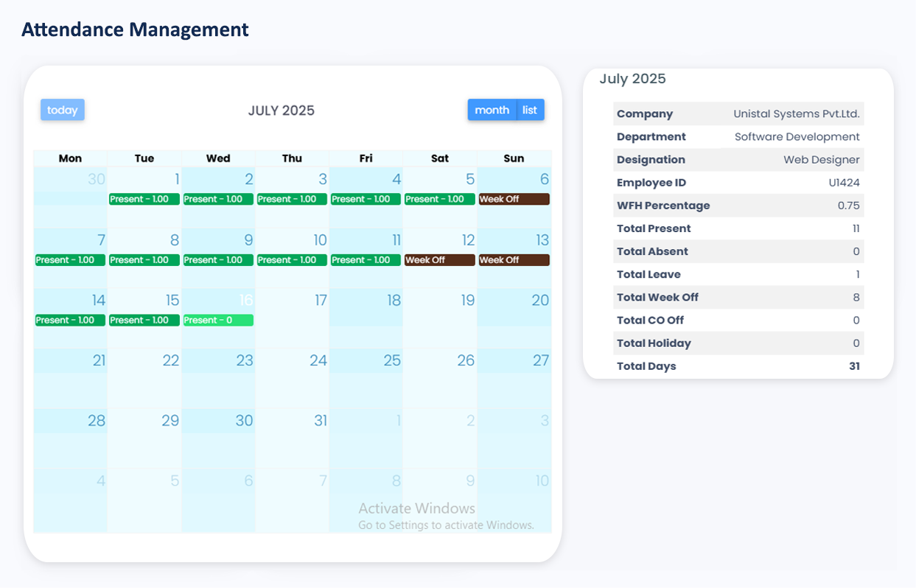This screenshot has width=916, height=588.
Task: Select day 20 in the Sun column
Action: [x=540, y=300]
